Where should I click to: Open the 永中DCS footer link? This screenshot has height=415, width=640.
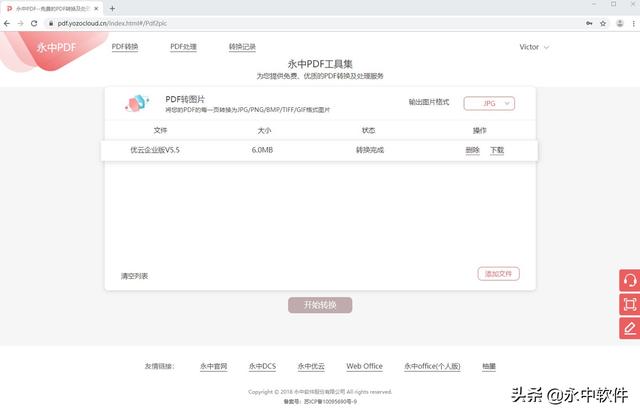[262, 366]
